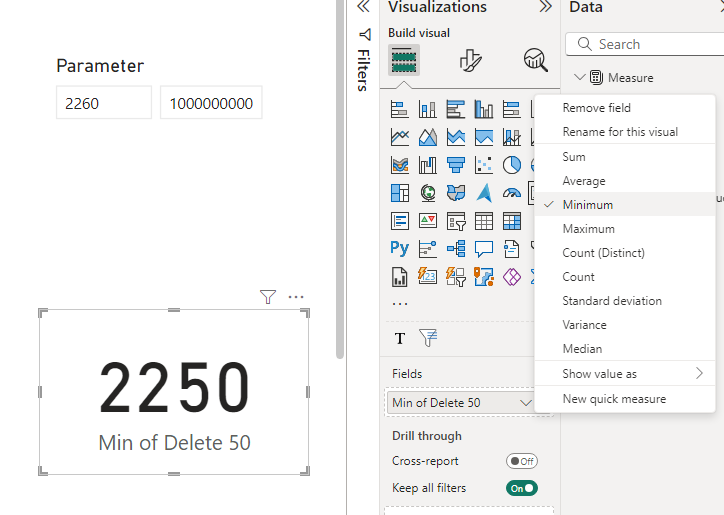The width and height of the screenshot is (724, 515).
Task: Select the Stacked bar chart visual
Action: (x=399, y=109)
